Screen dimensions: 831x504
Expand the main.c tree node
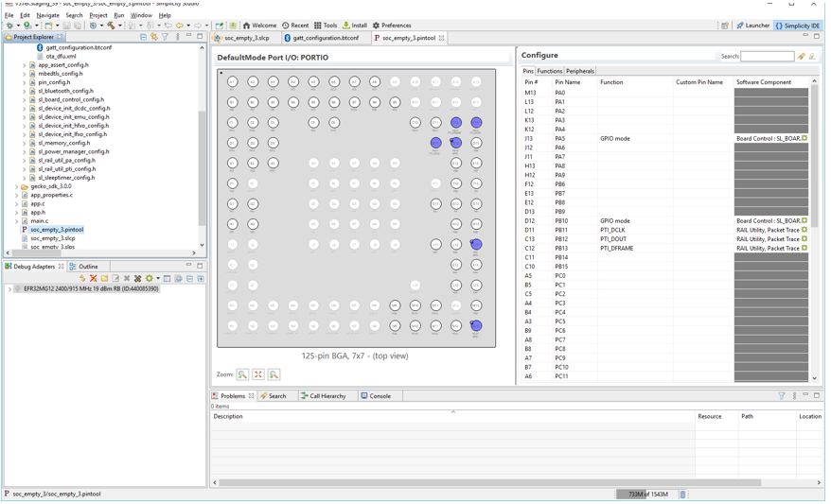(x=16, y=221)
